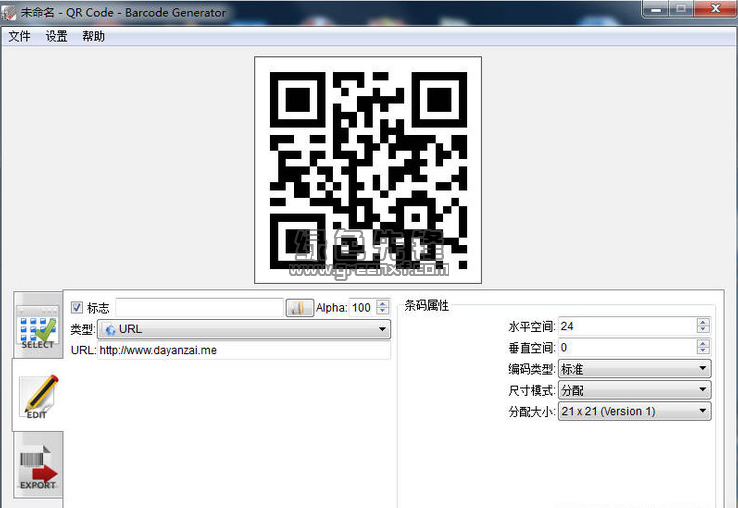Decrease 垂直空间 with down arrow

pos(703,351)
